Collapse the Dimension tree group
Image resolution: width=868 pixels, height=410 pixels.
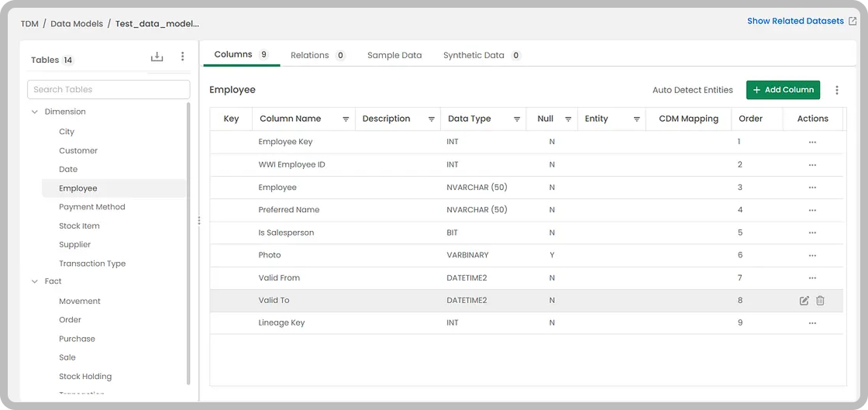coord(34,112)
